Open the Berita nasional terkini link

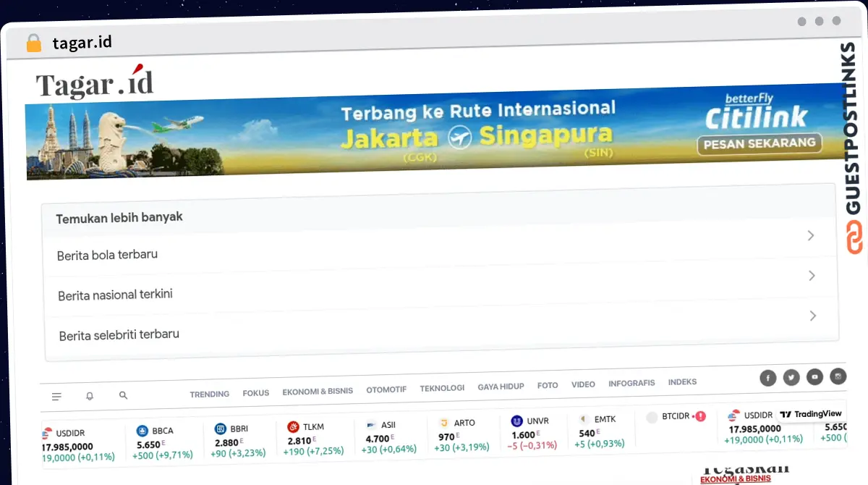pos(115,295)
